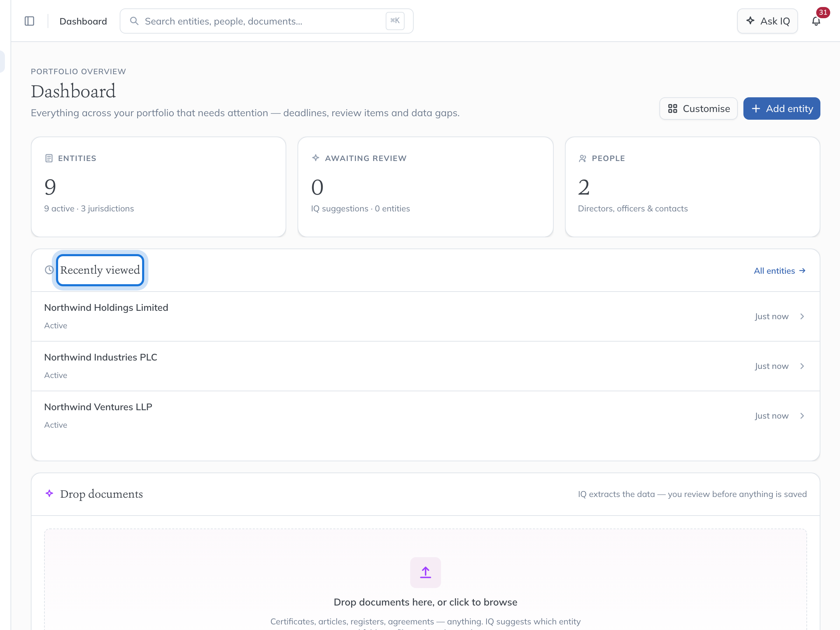Click the People card icon
The height and width of the screenshot is (630, 840).
(582, 158)
